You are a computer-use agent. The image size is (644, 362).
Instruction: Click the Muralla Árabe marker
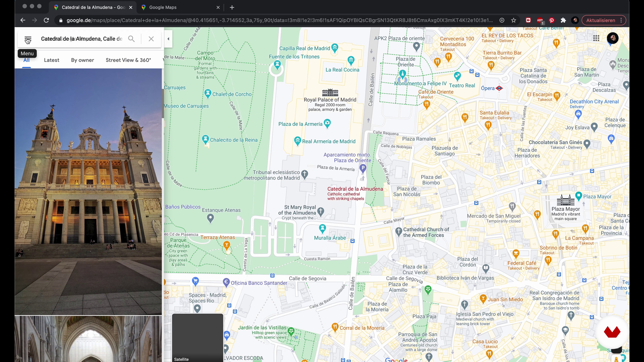pyautogui.click(x=323, y=229)
